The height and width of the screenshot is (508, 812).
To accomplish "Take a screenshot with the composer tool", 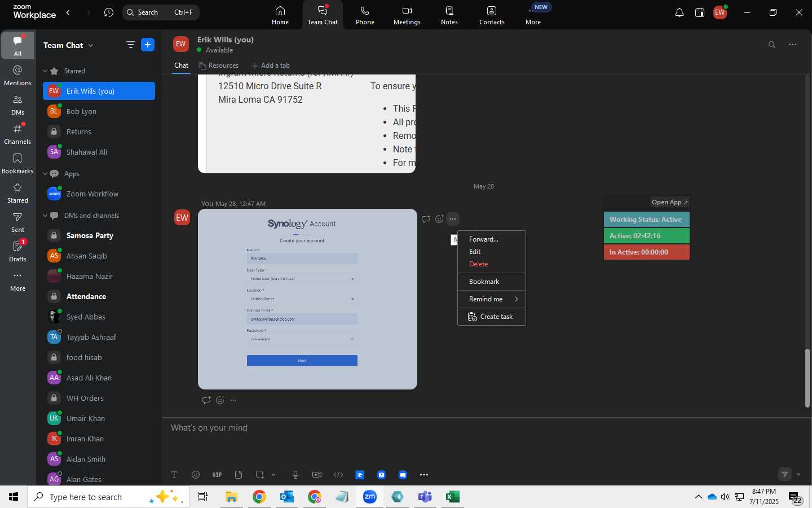I will tap(259, 475).
